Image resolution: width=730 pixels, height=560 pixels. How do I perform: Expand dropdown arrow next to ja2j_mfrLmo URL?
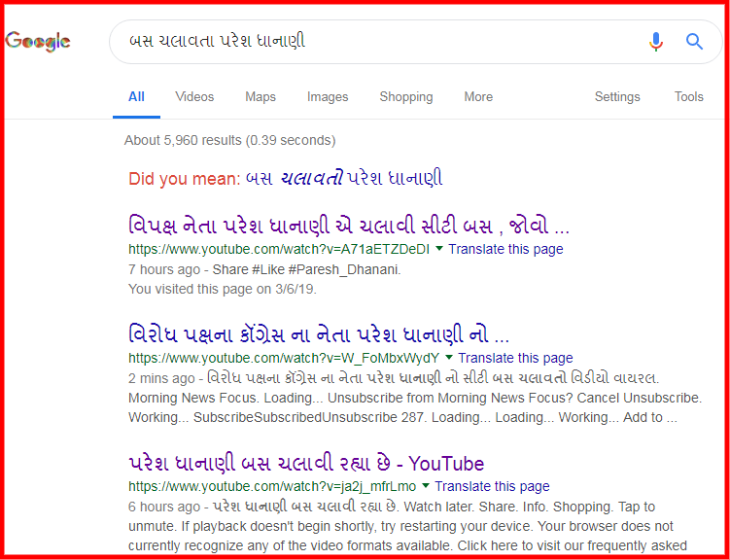tap(425, 486)
